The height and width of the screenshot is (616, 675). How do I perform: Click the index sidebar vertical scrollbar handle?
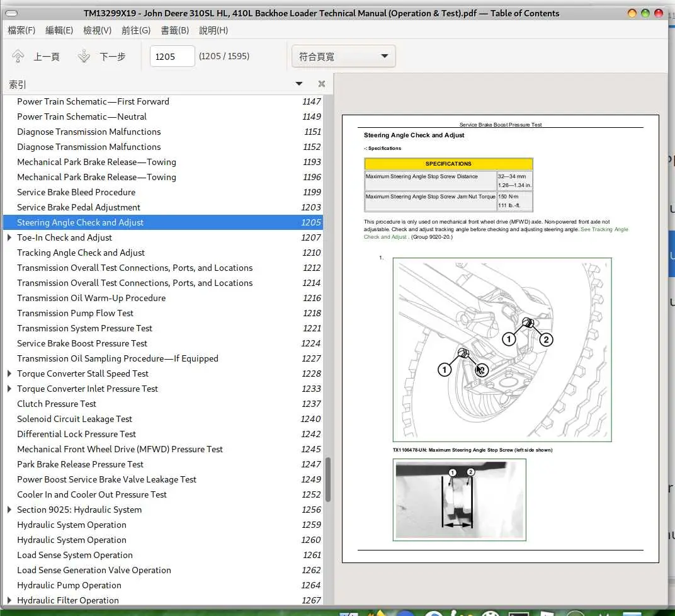[x=327, y=479]
